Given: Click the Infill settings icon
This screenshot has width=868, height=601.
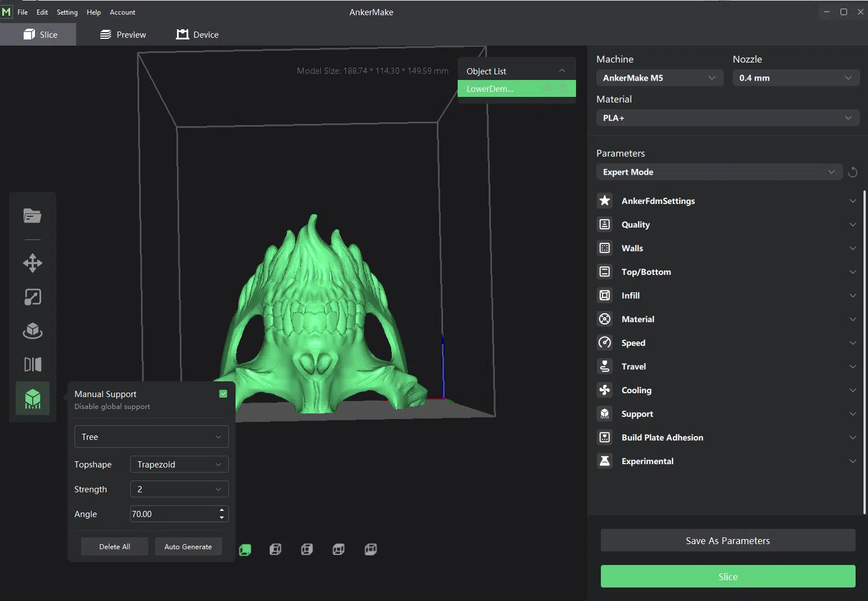Looking at the screenshot, I should (x=605, y=295).
